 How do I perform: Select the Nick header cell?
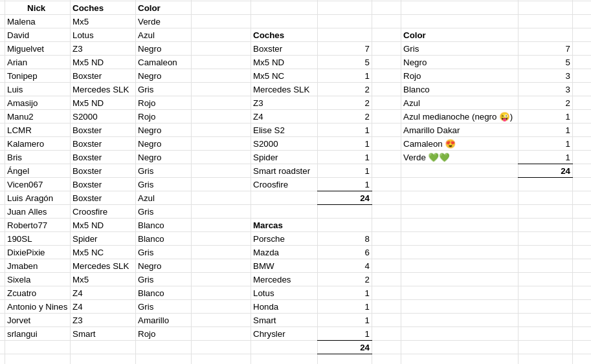(x=38, y=8)
